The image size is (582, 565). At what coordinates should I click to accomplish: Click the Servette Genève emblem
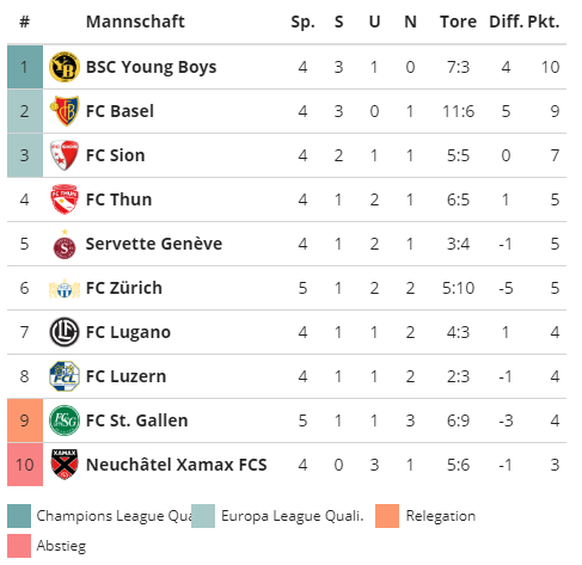(64, 244)
